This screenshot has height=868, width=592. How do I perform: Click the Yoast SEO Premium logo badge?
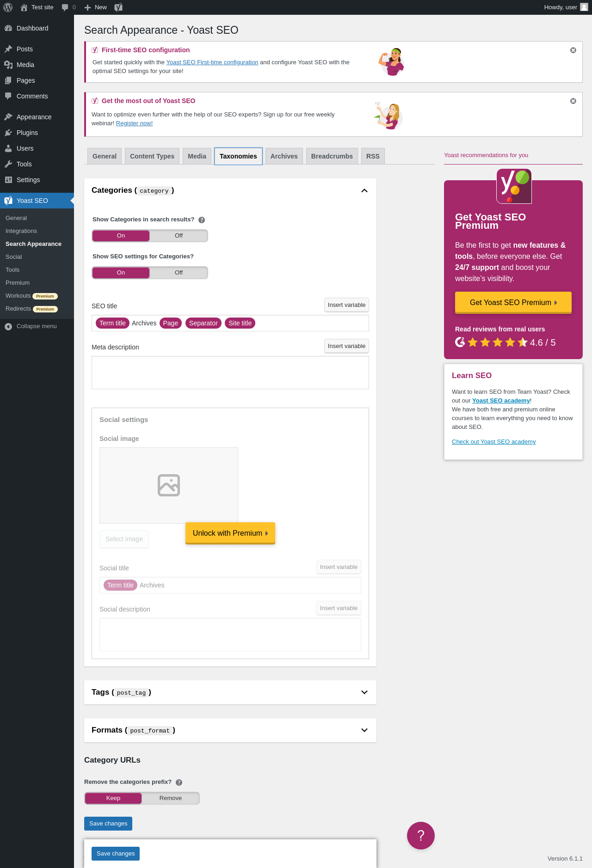click(x=514, y=186)
